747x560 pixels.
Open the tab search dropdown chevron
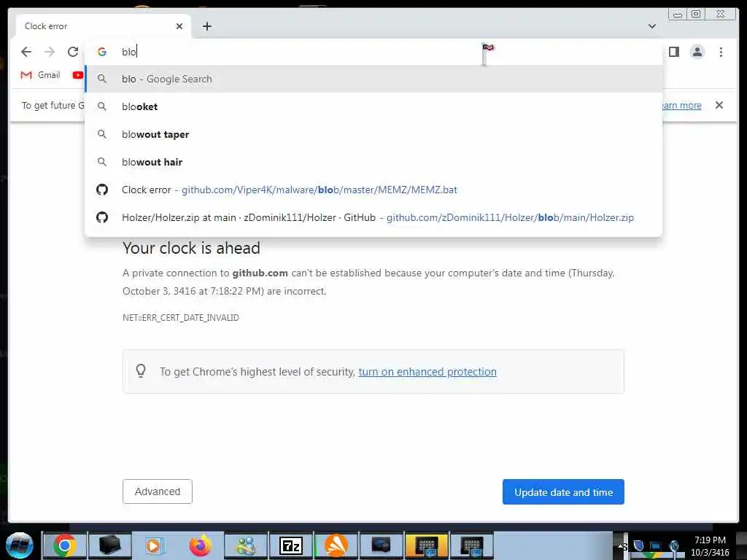[651, 26]
